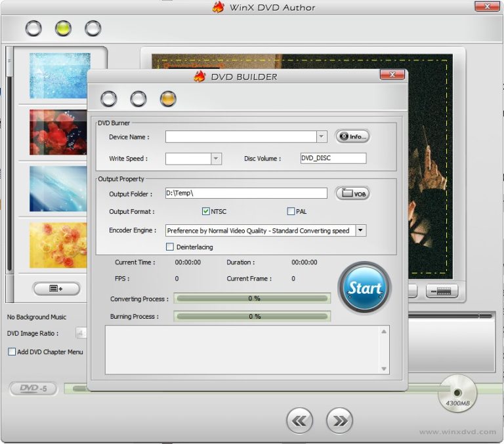The height and width of the screenshot is (444, 504).
Task: Toggle NTSC output format checkbox
Action: [205, 211]
